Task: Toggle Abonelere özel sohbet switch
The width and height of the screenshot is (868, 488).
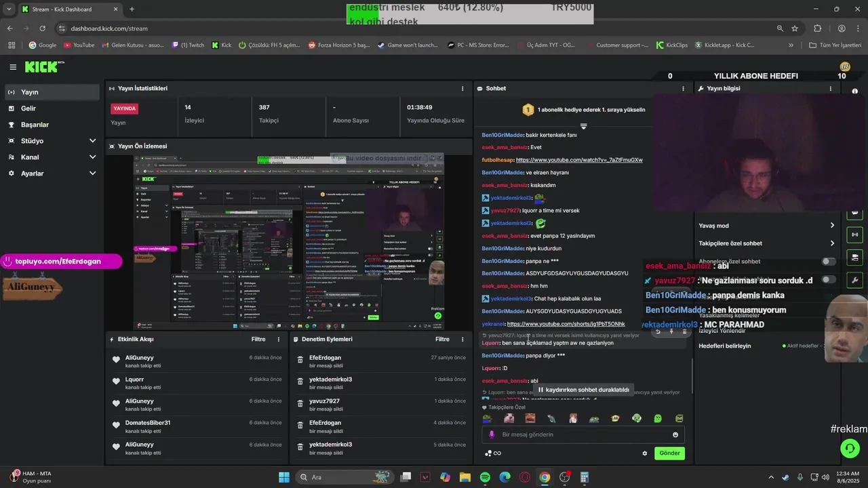Action: click(x=828, y=262)
